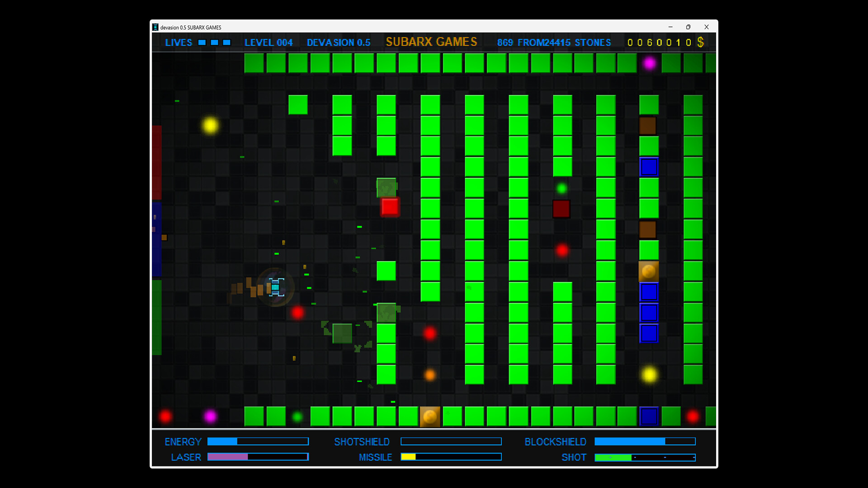The width and height of the screenshot is (868, 488).
Task: Click the red orb near the player ship
Action: click(x=297, y=313)
